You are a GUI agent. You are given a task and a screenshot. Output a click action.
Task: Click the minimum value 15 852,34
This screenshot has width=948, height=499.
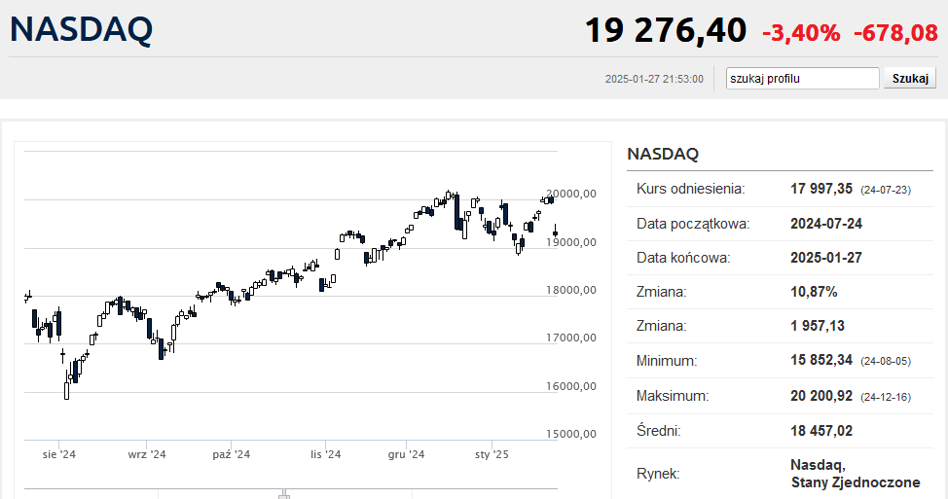821,360
